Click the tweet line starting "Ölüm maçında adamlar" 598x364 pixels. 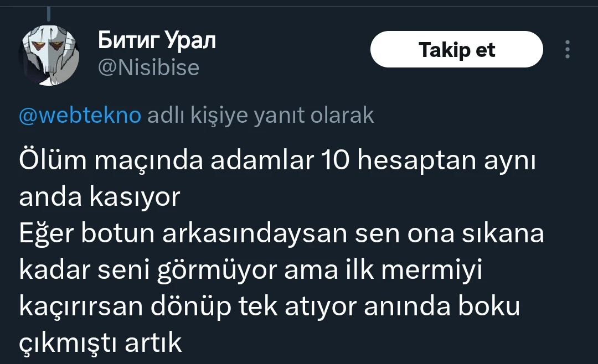(x=277, y=161)
